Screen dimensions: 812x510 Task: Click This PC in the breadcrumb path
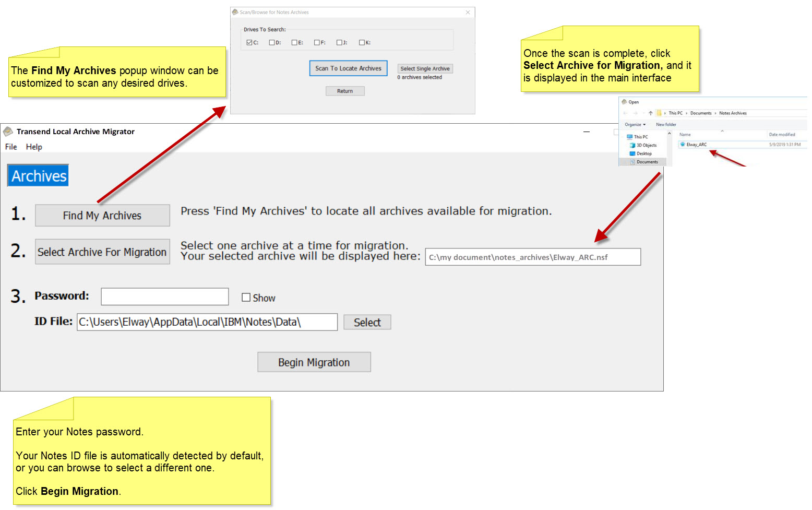click(x=676, y=113)
